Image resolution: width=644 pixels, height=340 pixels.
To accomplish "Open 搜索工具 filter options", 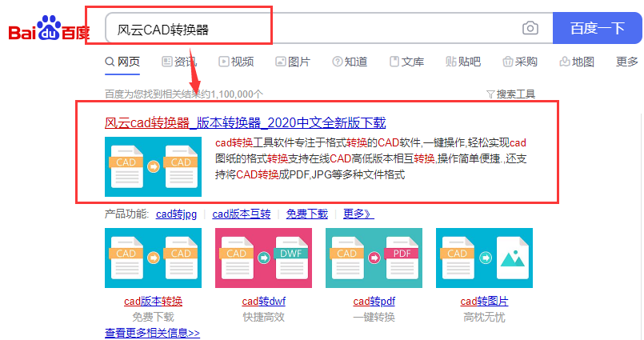I will [511, 94].
